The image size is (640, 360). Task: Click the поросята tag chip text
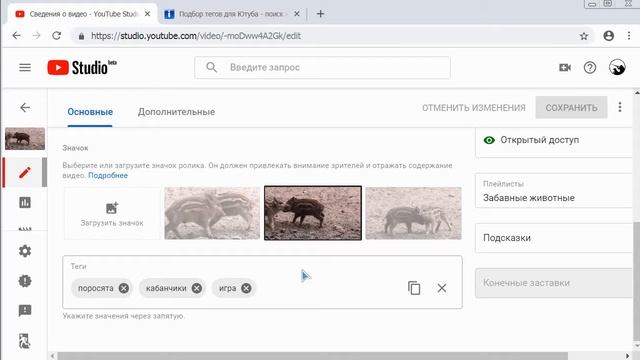click(96, 288)
